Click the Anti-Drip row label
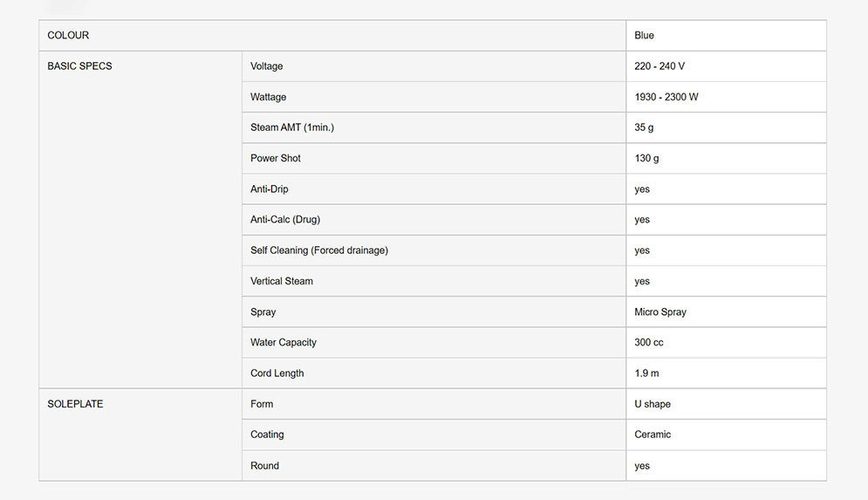 pyautogui.click(x=269, y=189)
